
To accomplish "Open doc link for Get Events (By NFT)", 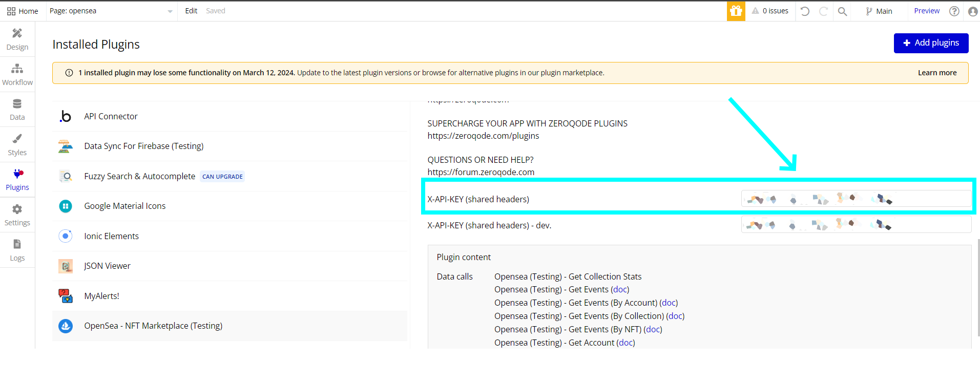I will click(x=653, y=330).
